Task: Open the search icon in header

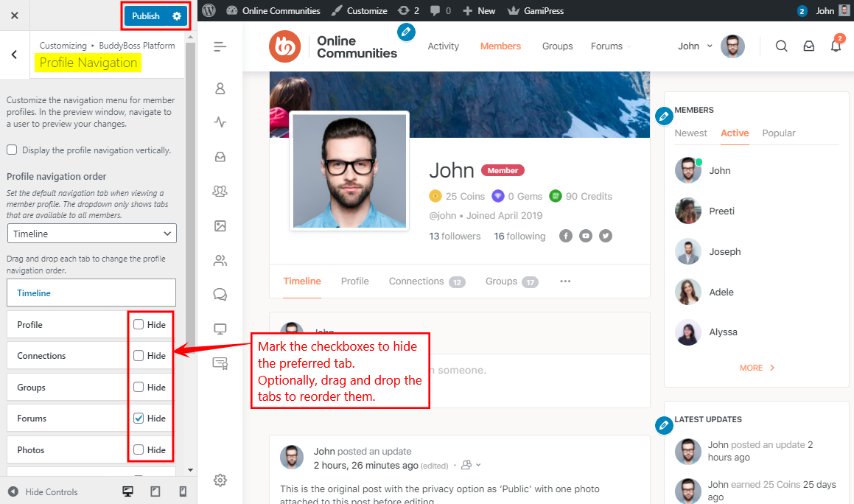Action: click(x=782, y=46)
